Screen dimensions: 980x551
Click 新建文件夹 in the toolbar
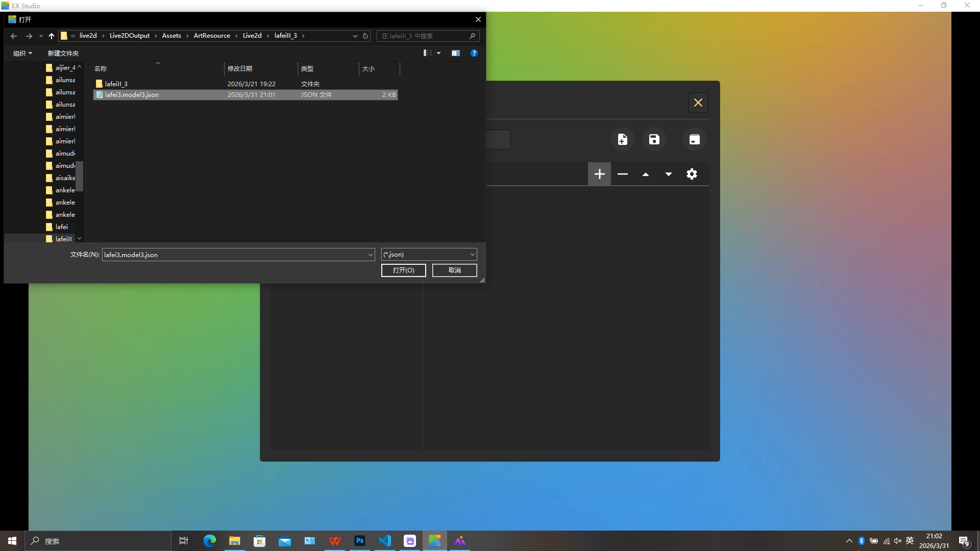tap(63, 53)
